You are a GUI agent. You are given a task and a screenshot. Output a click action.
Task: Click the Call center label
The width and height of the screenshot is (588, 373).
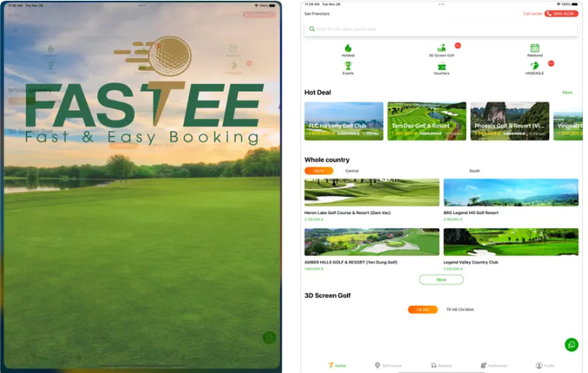click(x=532, y=13)
